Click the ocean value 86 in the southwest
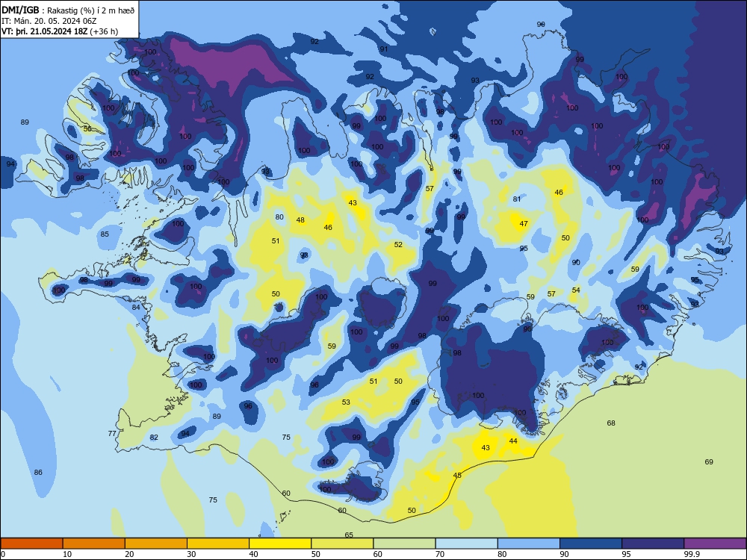747x560 pixels. [x=38, y=472]
